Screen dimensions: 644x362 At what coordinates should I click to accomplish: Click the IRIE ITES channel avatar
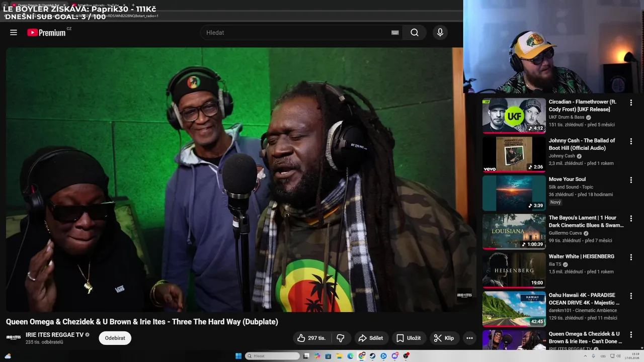coord(14,338)
